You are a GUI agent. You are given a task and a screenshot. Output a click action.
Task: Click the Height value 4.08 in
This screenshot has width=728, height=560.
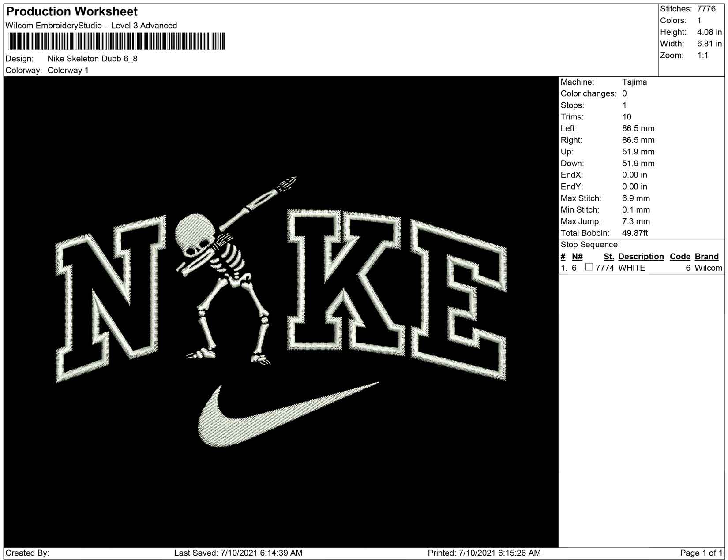tap(709, 32)
